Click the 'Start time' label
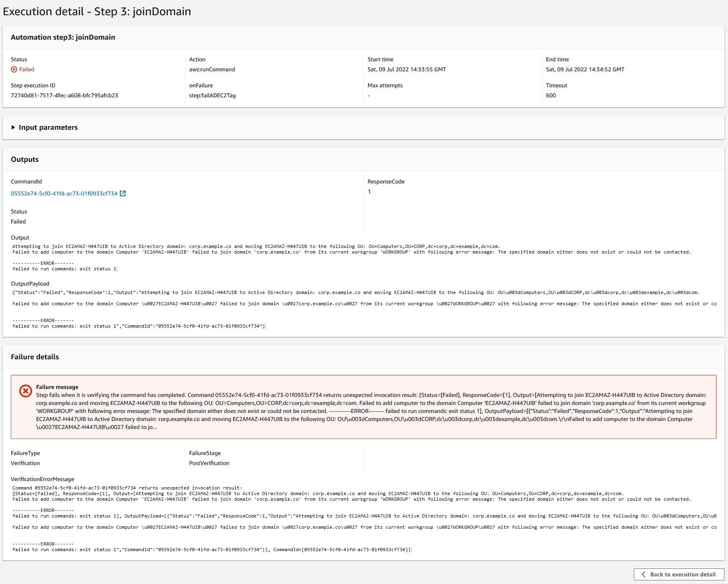The image size is (728, 584). tap(380, 59)
